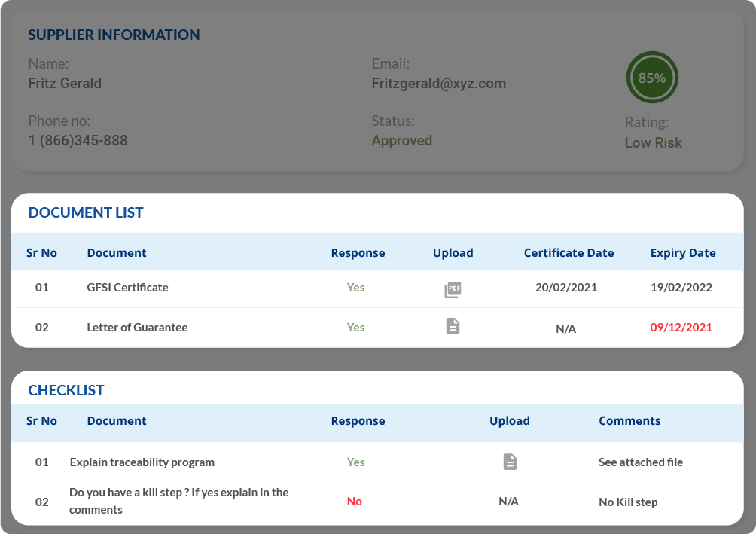The image size is (756, 534).
Task: Select the GFSI Certificate row name
Action: (x=127, y=288)
